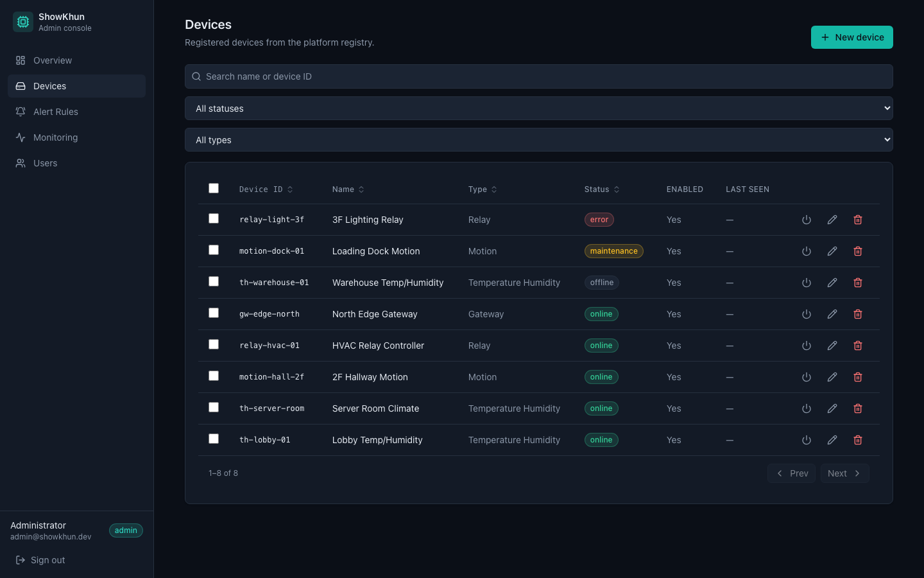This screenshot has width=924, height=578.
Task: Go to Alert Rules in sidebar
Action: [x=77, y=112]
